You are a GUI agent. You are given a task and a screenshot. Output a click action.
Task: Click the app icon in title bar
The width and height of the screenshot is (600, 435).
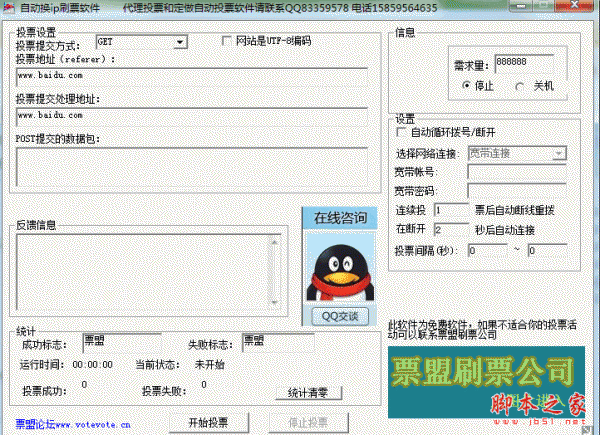point(8,7)
